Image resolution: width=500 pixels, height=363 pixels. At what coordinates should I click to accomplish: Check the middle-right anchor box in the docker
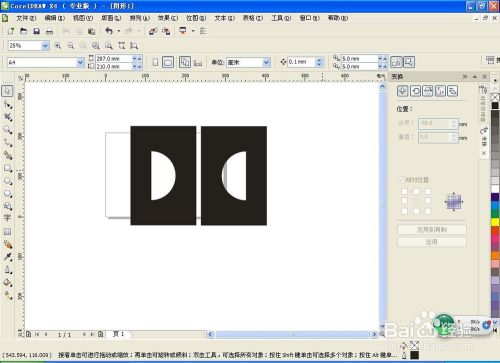point(428,201)
